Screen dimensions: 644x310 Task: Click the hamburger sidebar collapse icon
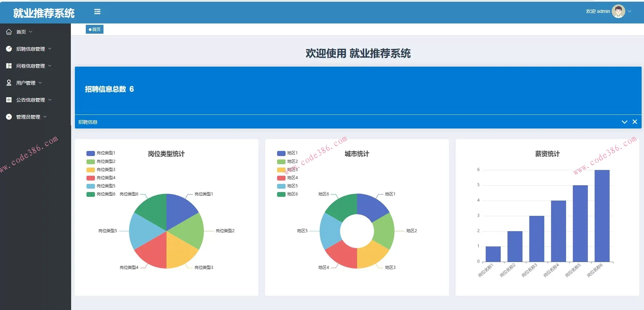coord(97,12)
